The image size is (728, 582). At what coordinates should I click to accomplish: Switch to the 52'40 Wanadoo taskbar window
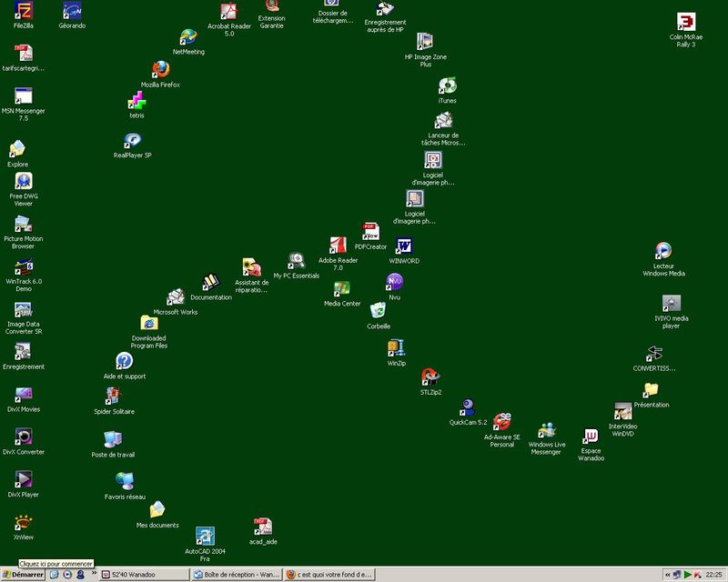pyautogui.click(x=145, y=575)
